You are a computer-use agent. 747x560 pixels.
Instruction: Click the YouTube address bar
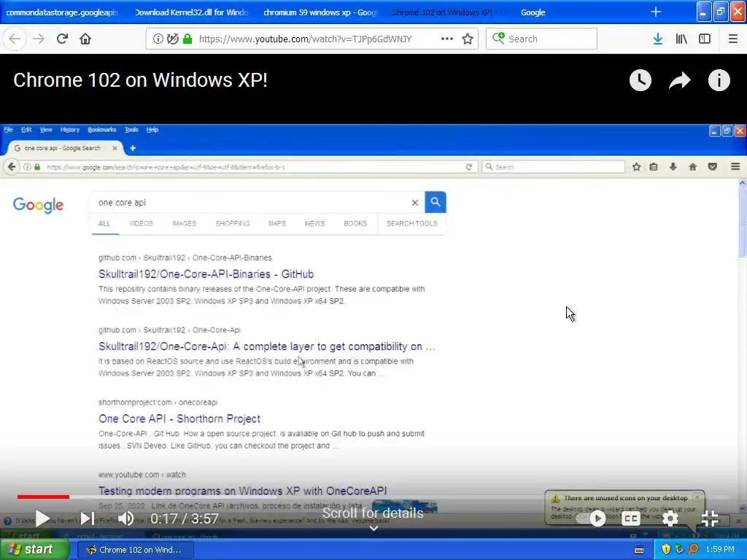click(x=305, y=39)
